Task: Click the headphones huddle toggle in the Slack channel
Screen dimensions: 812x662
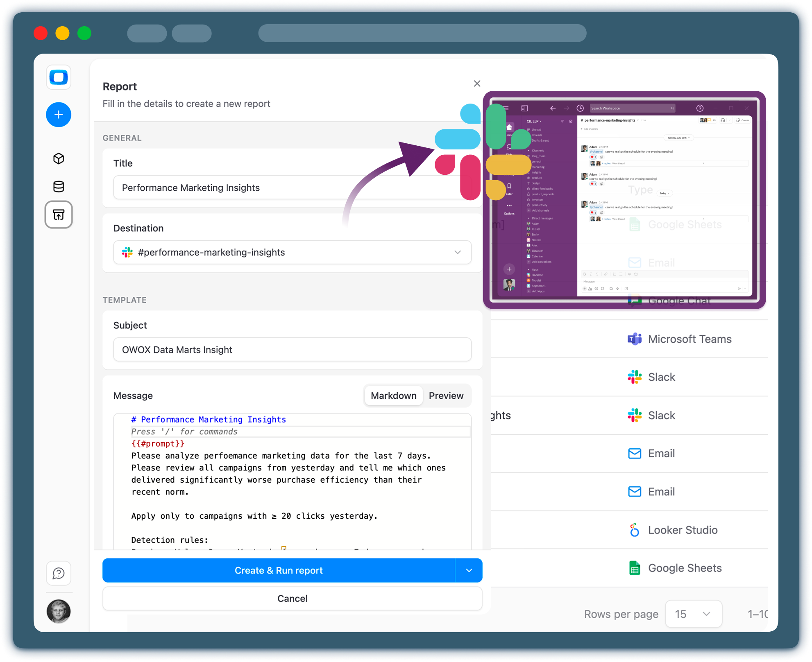Action: point(723,120)
